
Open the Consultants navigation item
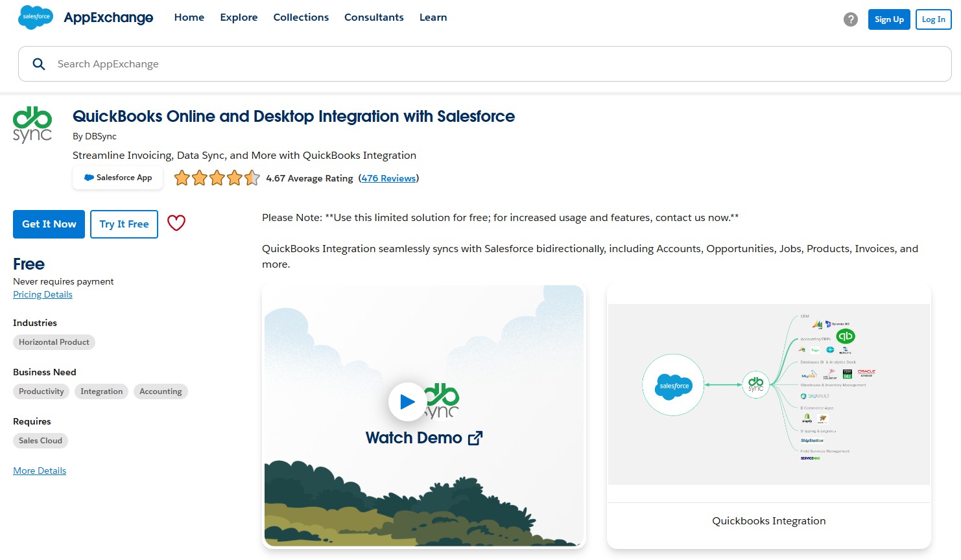(x=374, y=17)
